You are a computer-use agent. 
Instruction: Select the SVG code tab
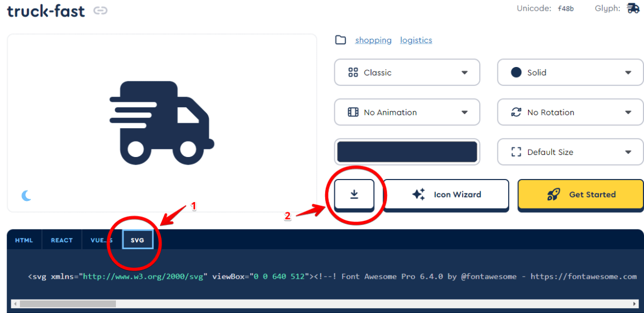click(x=138, y=240)
